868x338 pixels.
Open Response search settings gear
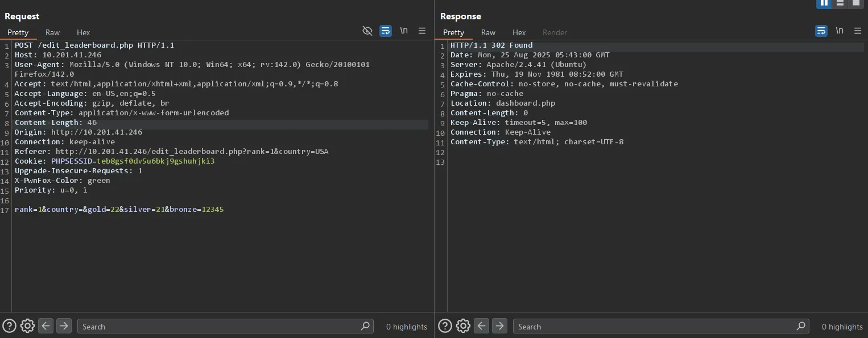(x=463, y=326)
